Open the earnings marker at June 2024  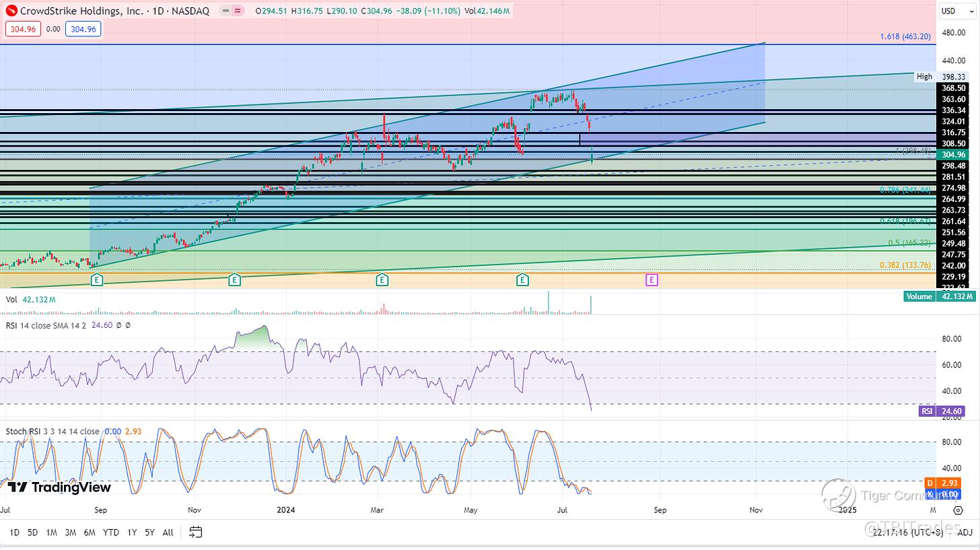[x=522, y=279]
